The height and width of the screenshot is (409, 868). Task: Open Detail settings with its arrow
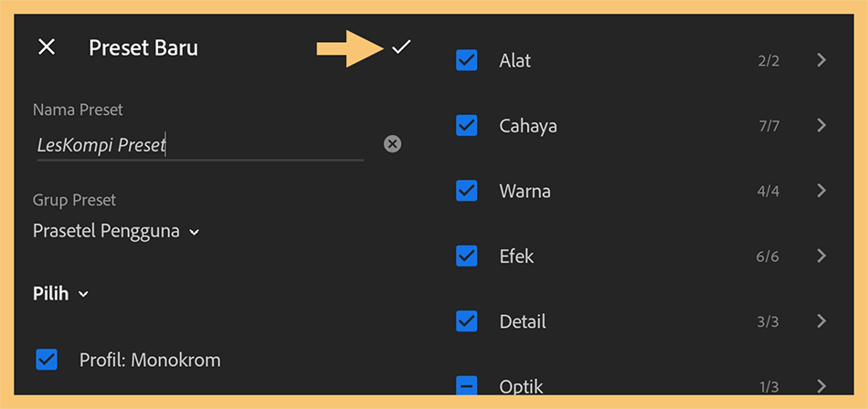point(821,321)
